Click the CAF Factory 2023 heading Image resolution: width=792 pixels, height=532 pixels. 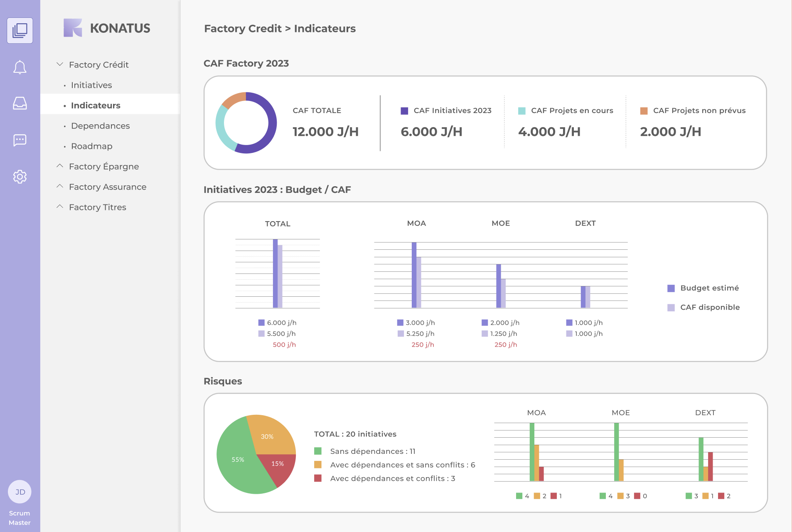[246, 63]
